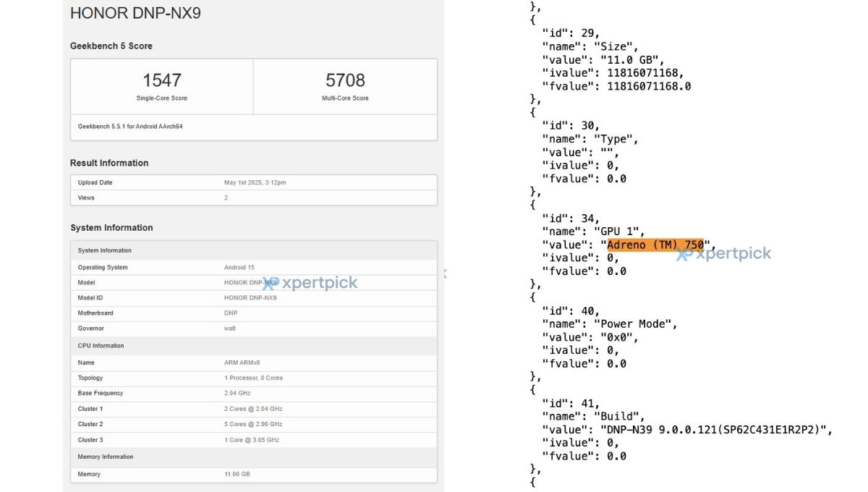Click the "name": "Power Mode" line
The width and height of the screenshot is (868, 492).
(610, 324)
